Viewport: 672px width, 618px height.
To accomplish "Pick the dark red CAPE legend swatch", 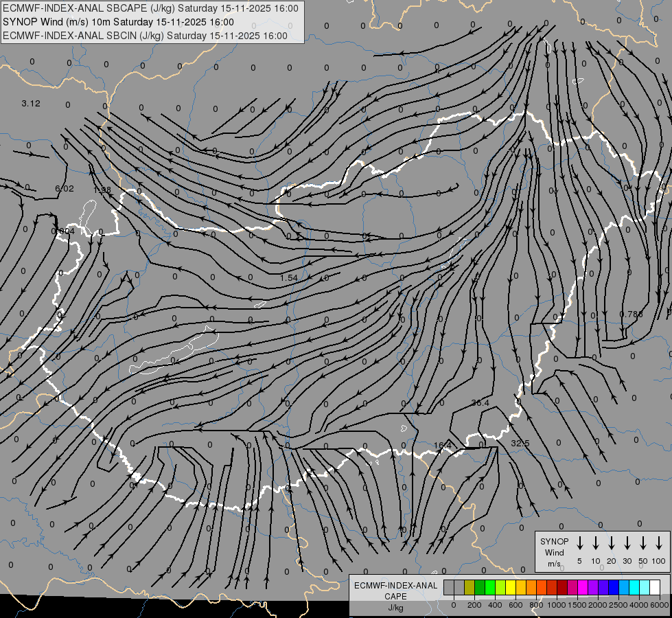I will (563, 587).
